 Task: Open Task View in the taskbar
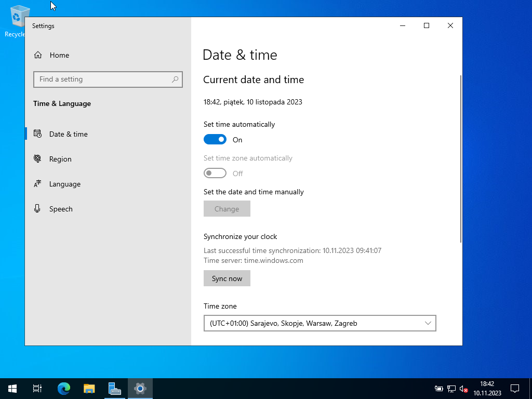click(37, 389)
